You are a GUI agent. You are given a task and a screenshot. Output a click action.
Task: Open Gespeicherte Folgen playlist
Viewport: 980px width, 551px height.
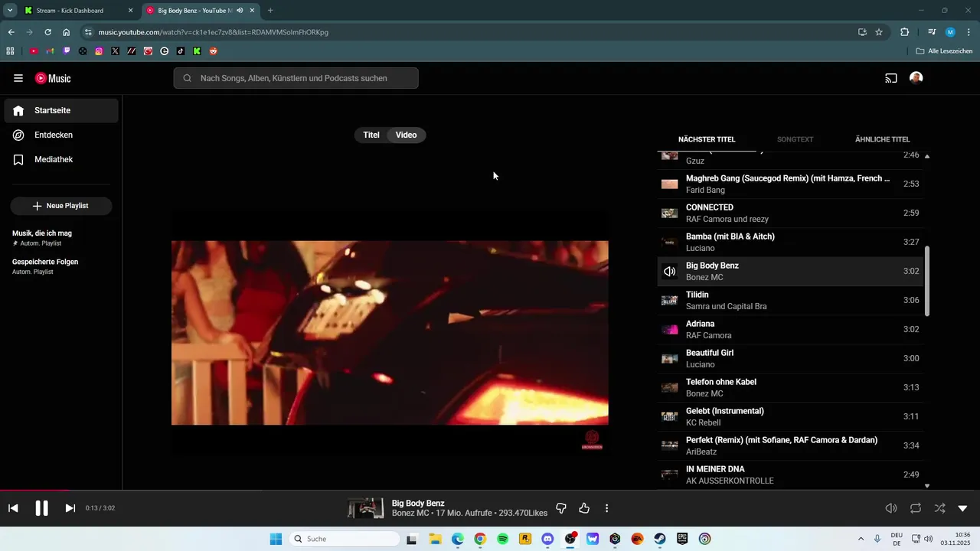coord(61,266)
